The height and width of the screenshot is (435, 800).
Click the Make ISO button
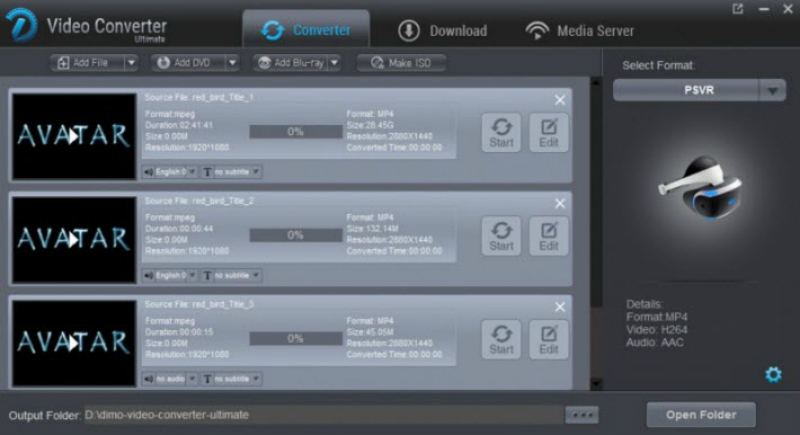tap(401, 63)
